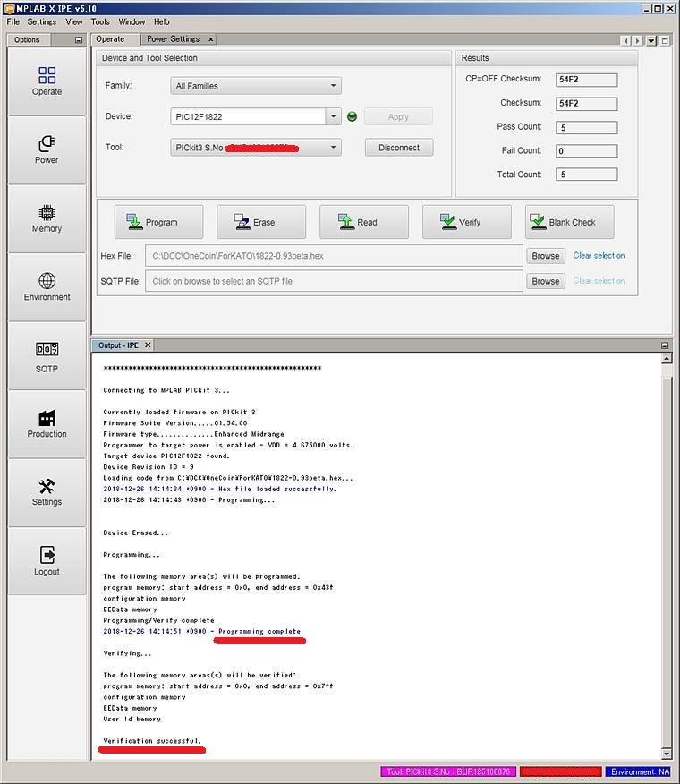The image size is (680, 784).
Task: Click the SQTP File path field
Action: tap(334, 282)
